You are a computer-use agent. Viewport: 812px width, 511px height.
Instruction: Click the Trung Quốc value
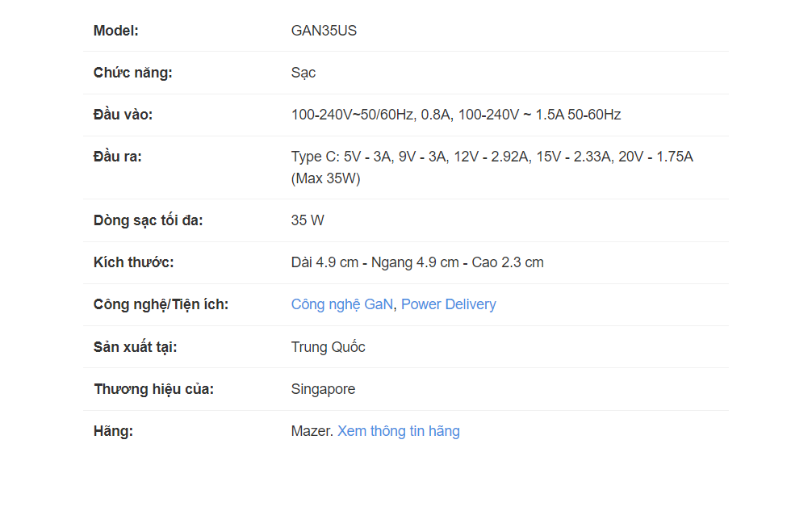coord(328,347)
